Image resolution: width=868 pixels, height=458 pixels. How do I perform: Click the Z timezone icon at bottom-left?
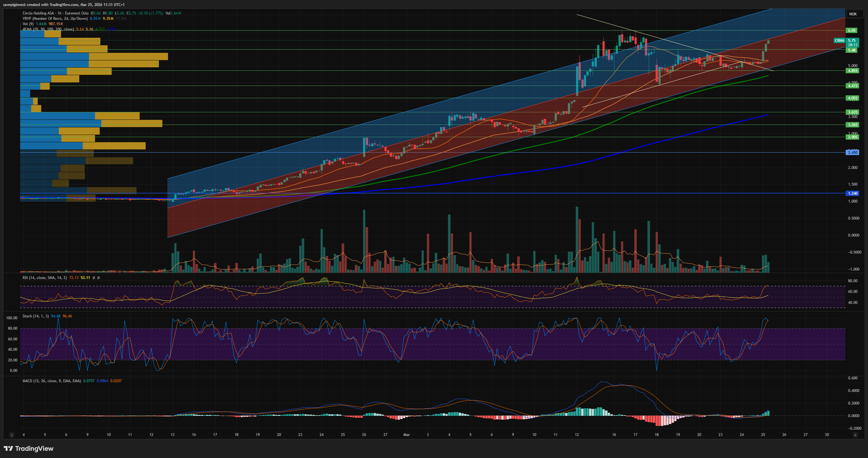coord(12,435)
